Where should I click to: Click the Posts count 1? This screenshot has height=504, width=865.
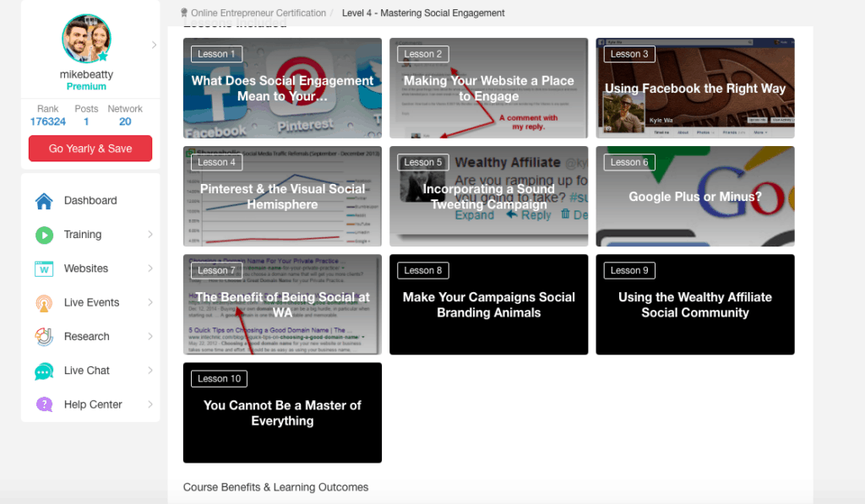pyautogui.click(x=86, y=122)
